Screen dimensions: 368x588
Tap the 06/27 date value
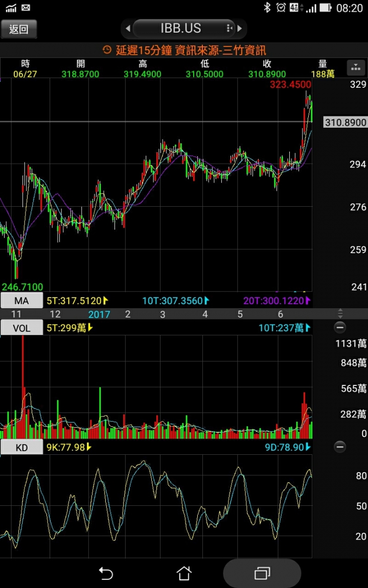(x=25, y=74)
